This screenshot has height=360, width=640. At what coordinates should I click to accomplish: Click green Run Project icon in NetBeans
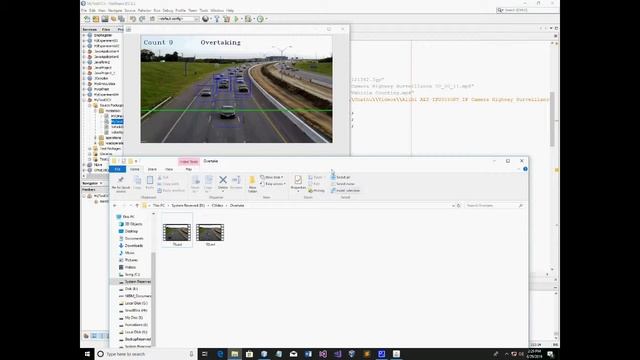tap(236, 19)
